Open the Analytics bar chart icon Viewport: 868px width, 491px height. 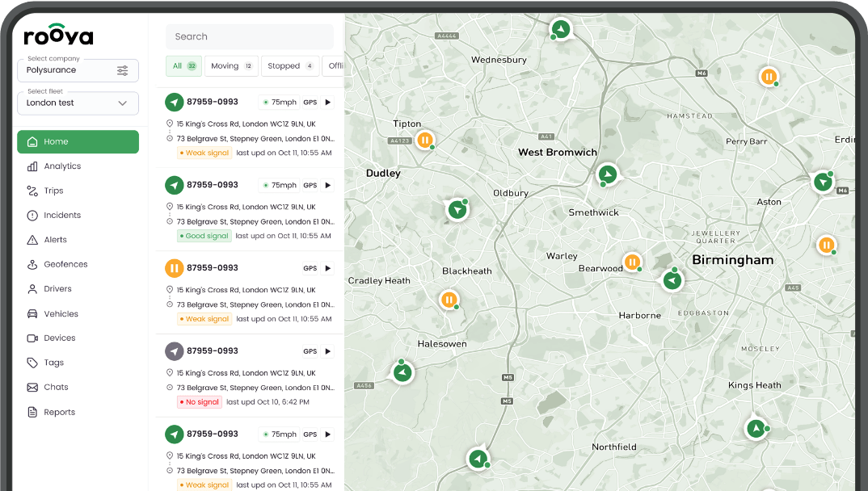(32, 166)
